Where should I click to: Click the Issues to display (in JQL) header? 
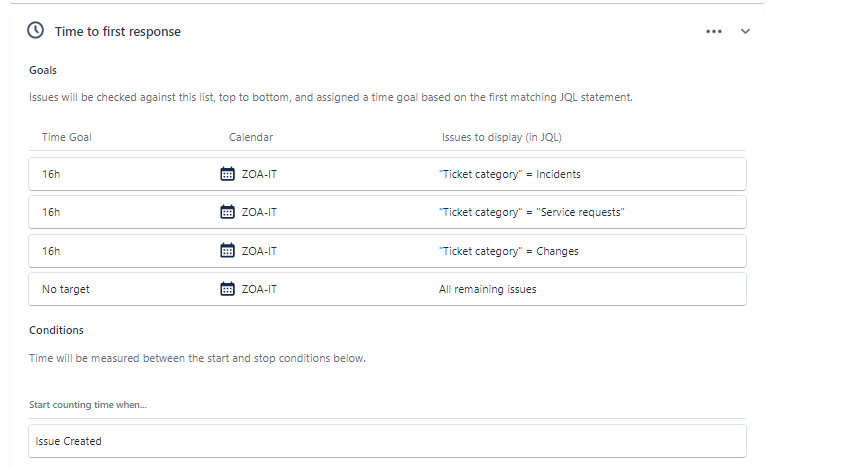[x=502, y=137]
